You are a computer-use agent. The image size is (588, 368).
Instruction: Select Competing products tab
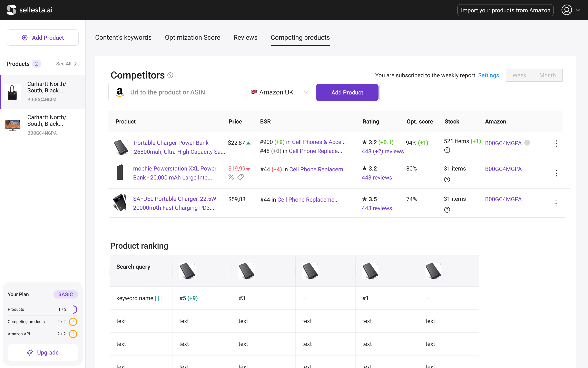[300, 37]
